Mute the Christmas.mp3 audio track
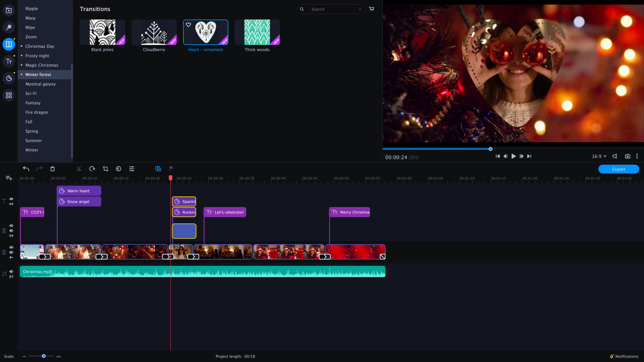Viewport: 644px width, 362px height. click(11, 272)
